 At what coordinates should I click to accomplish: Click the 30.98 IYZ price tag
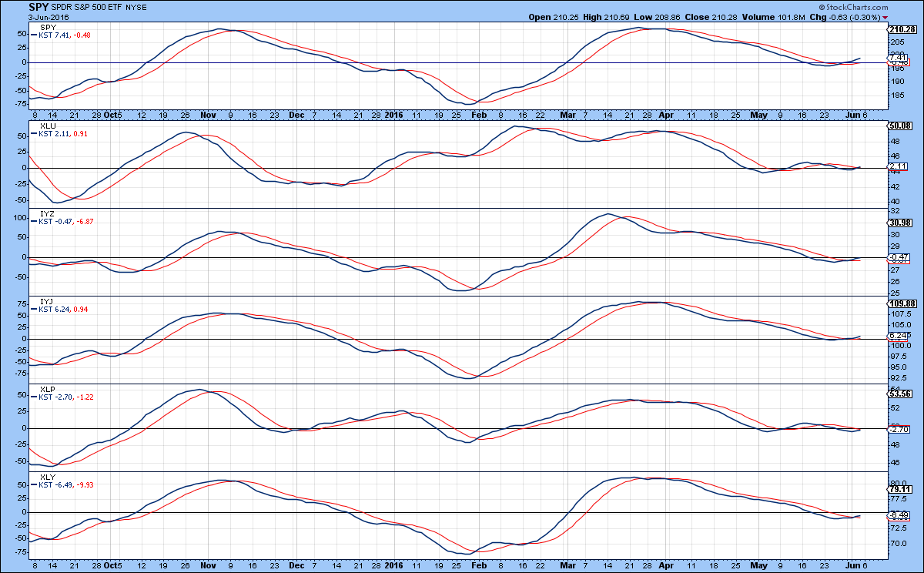900,223
